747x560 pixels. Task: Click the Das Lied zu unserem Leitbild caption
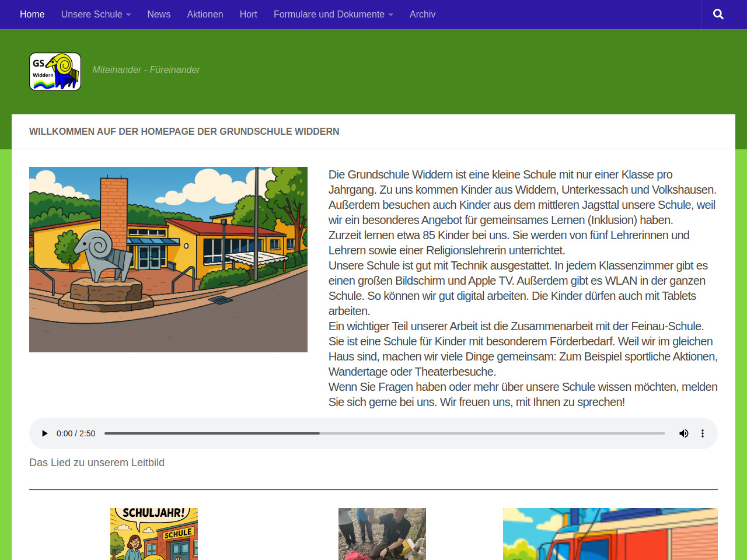pos(97,463)
